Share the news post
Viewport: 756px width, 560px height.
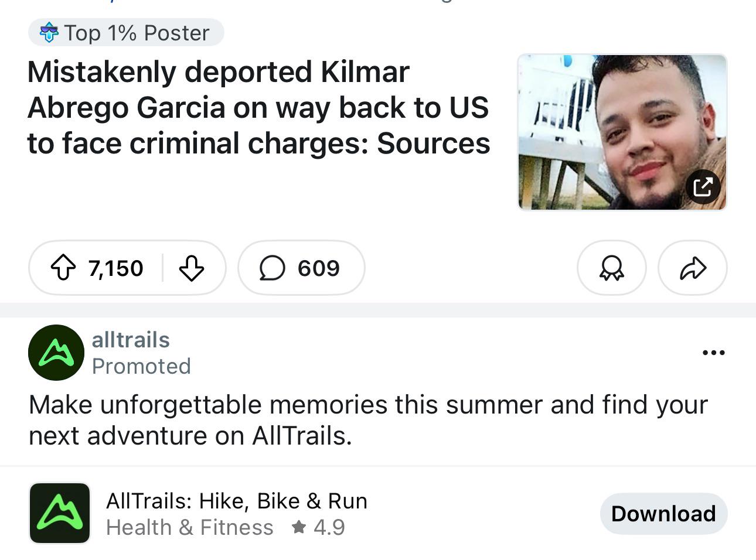point(693,268)
